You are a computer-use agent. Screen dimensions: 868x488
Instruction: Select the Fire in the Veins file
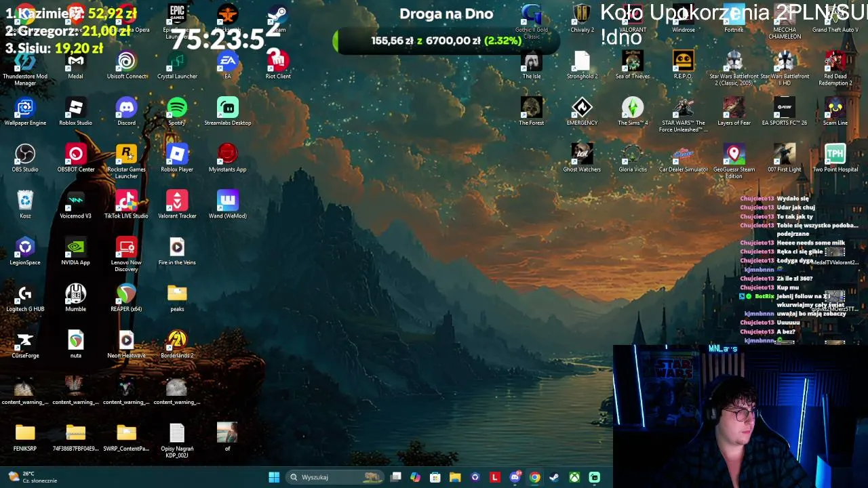click(x=177, y=252)
